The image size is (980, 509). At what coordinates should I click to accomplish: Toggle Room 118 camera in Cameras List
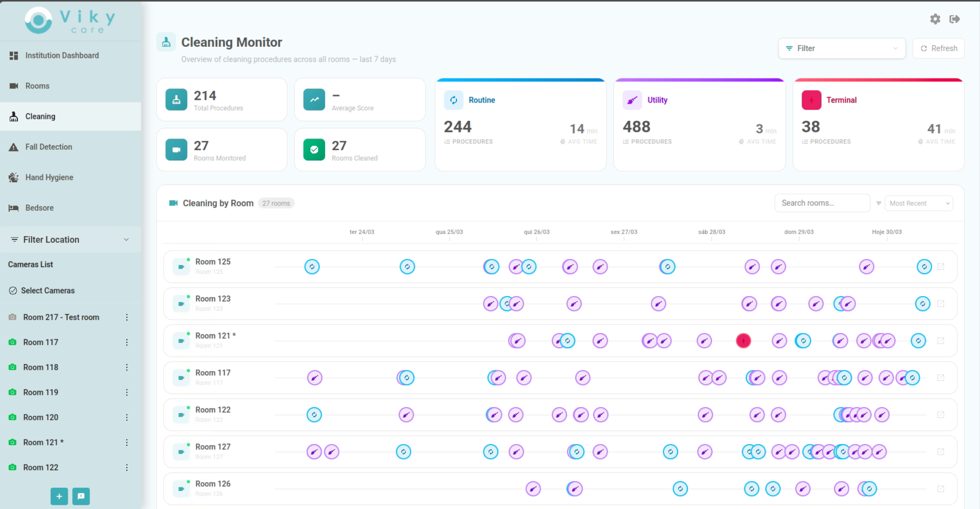coord(13,367)
